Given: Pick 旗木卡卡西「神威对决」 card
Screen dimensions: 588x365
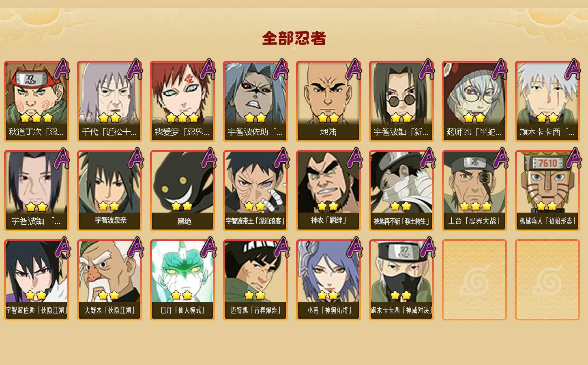Looking at the screenshot, I should [x=401, y=280].
